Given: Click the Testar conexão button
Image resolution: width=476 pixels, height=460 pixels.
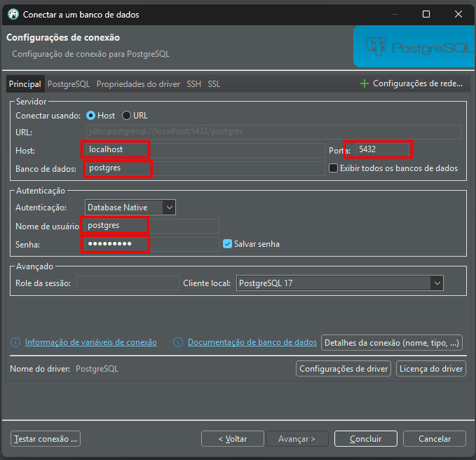Looking at the screenshot, I should 46,439.
